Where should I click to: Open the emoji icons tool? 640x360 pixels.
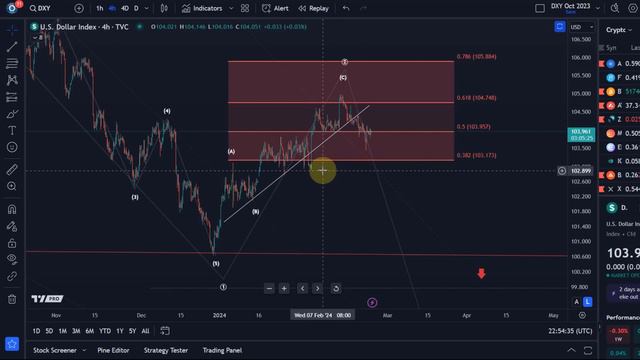[12, 147]
